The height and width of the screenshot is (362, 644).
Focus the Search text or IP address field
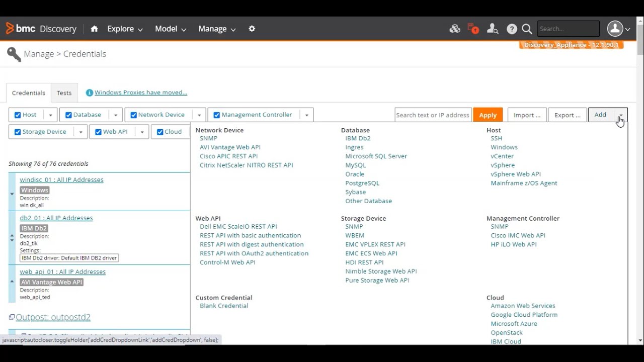[433, 115]
